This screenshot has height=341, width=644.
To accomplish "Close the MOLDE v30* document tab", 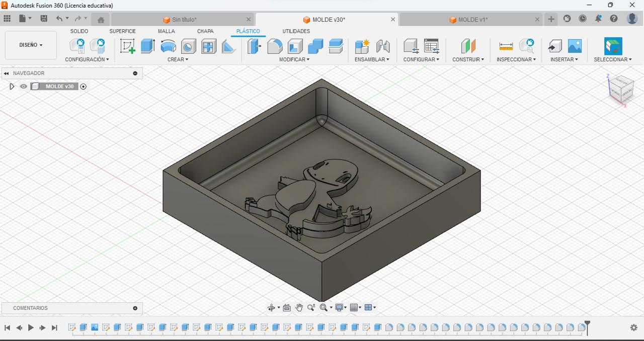I will point(393,20).
